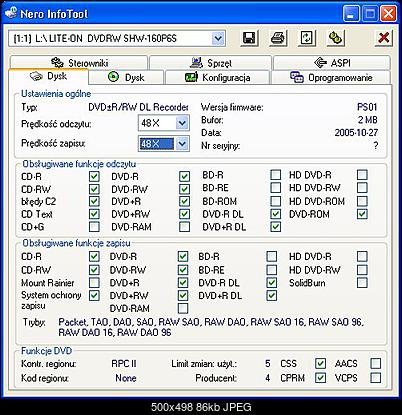The height and width of the screenshot is (415, 402).
Task: Click the date value 2005-10-27
Action: point(356,133)
